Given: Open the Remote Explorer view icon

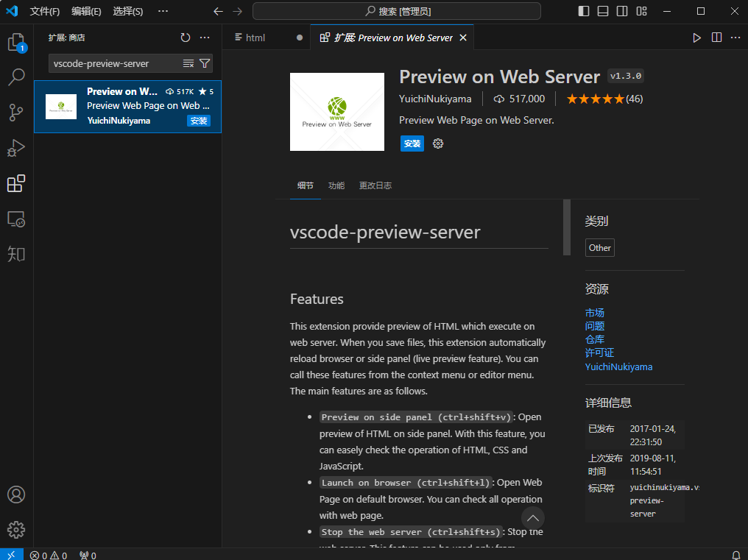Looking at the screenshot, I should [x=17, y=219].
